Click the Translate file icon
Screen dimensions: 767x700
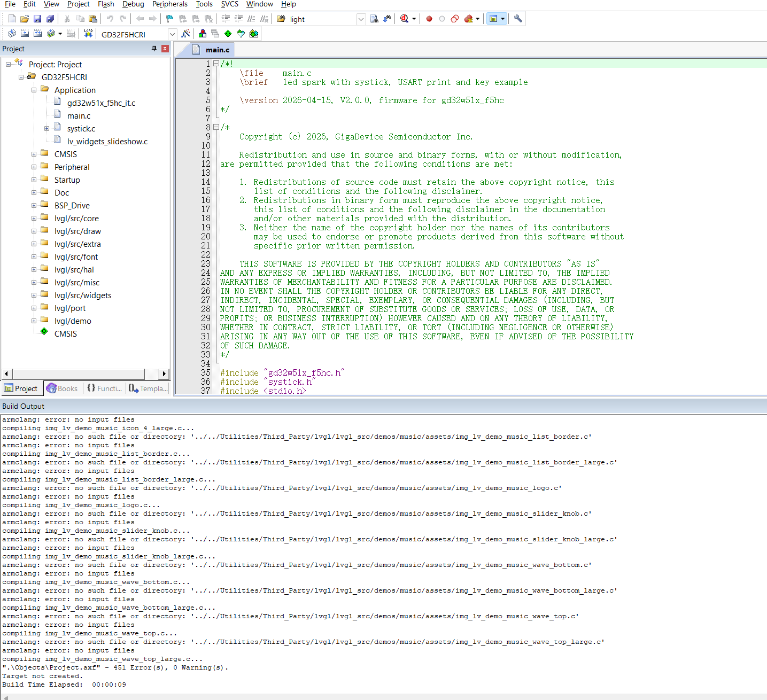tap(12, 34)
